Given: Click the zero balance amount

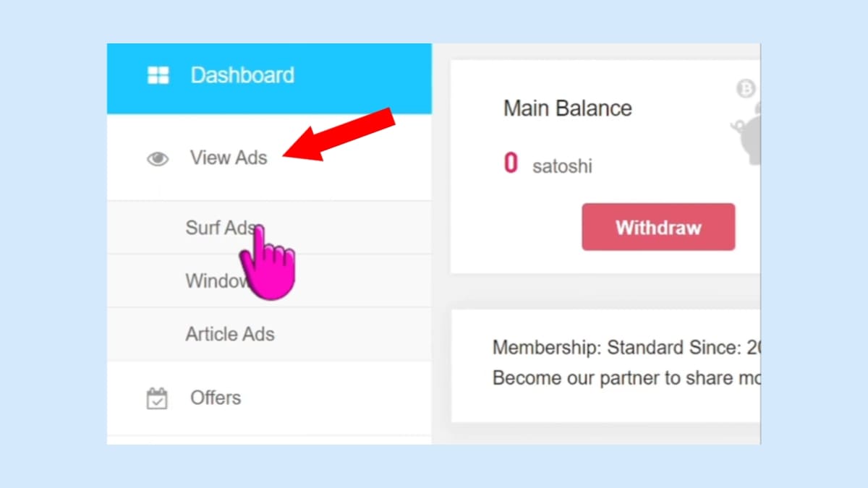Looking at the screenshot, I should 511,164.
